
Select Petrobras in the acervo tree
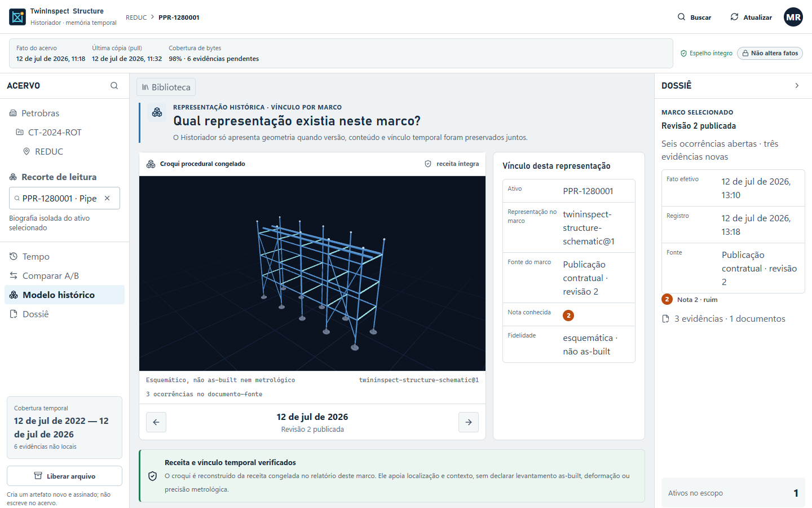64,113
